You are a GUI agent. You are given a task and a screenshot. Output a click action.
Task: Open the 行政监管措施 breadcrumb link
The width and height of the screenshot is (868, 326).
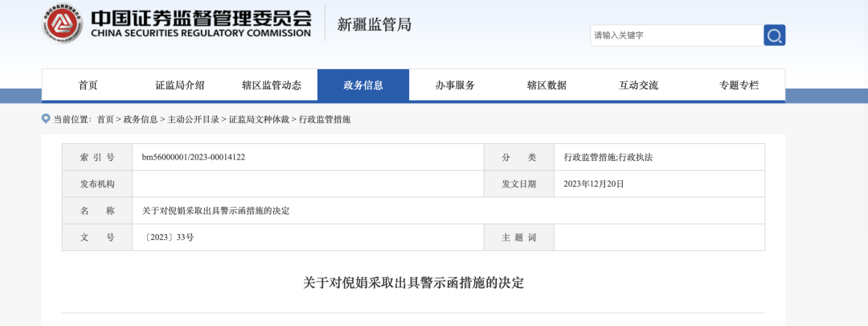pos(325,120)
